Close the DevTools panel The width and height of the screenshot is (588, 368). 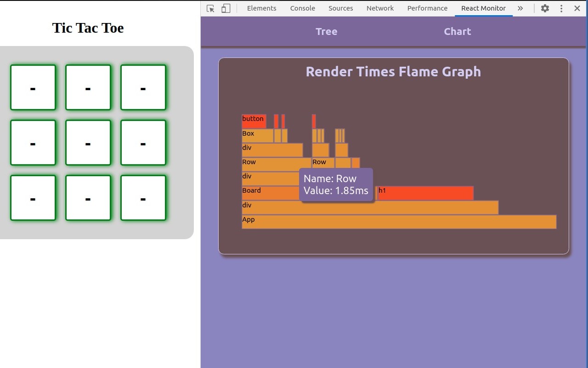click(x=577, y=8)
